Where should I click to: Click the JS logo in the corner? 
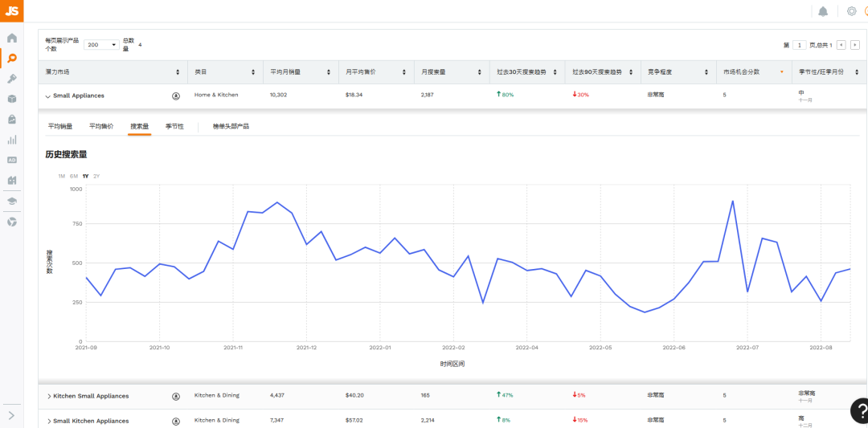coord(11,10)
